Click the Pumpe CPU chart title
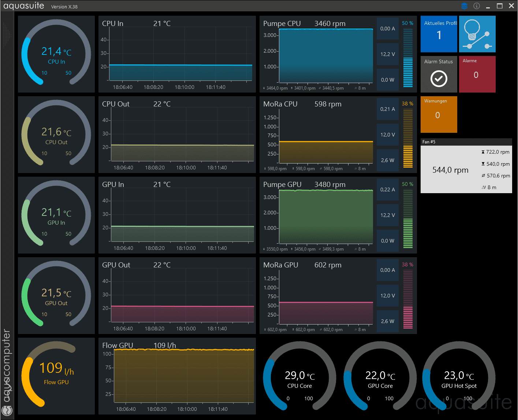The image size is (518, 420). click(282, 23)
